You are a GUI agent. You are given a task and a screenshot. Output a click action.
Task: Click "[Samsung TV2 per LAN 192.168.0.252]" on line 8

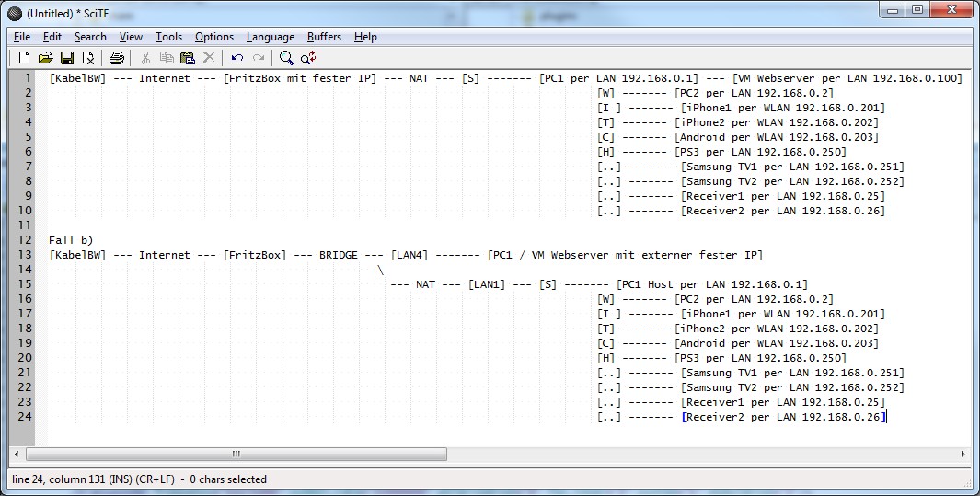point(792,182)
